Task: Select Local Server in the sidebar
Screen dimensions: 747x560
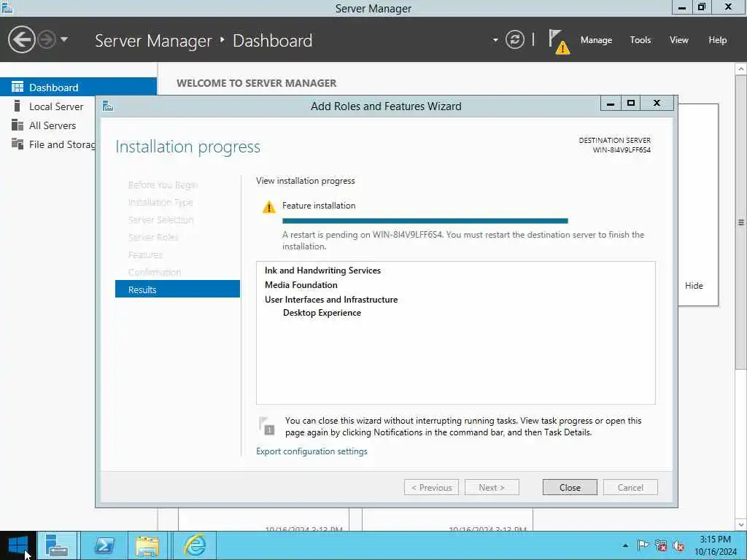Action: [56, 106]
